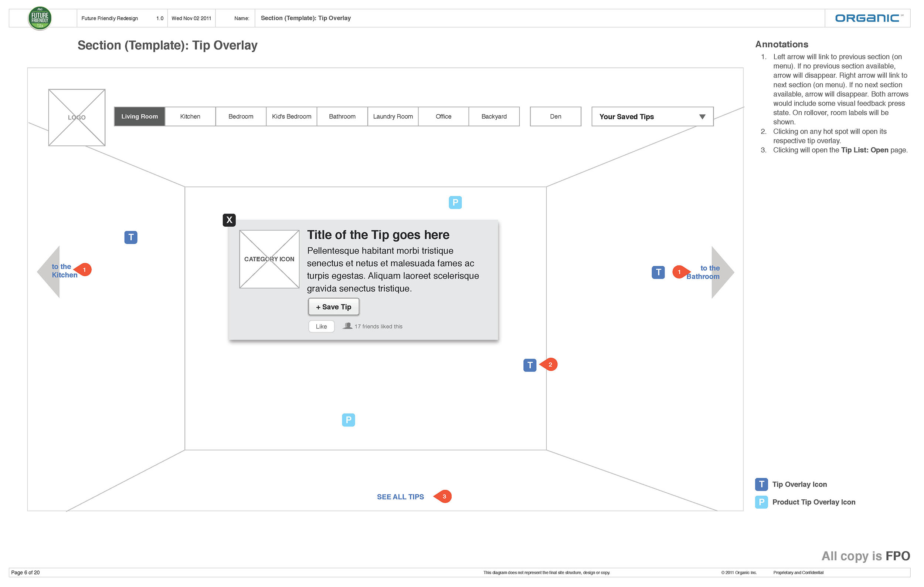Viewport: 924px width, 587px height.
Task: Select the Office tab
Action: coord(444,116)
